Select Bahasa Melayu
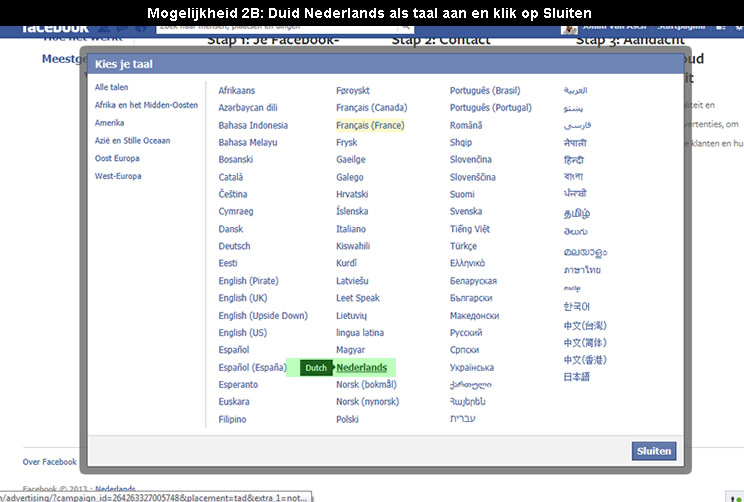The height and width of the screenshot is (502, 744). 248,142
